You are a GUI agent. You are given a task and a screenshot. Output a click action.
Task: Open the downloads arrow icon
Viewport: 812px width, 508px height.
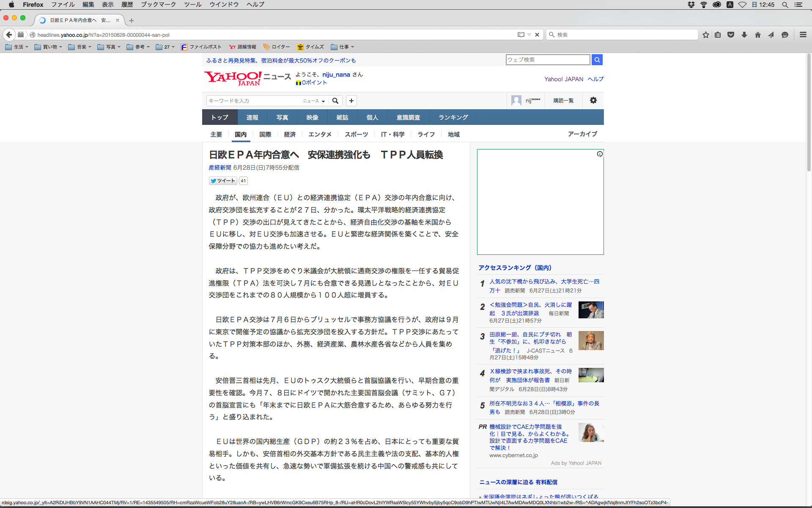pyautogui.click(x=744, y=35)
